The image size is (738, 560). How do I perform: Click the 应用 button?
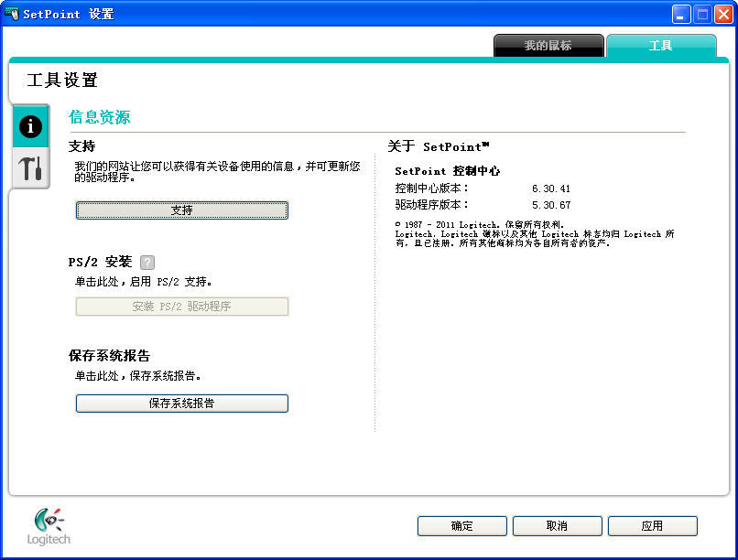click(x=652, y=525)
